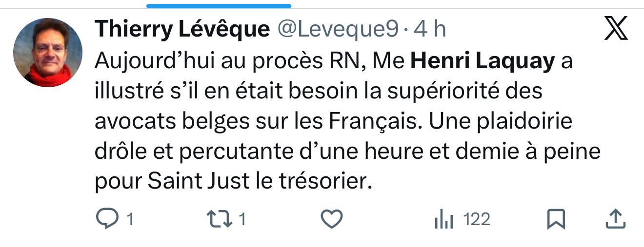Viewport: 644px width, 247px height.
Task: Click the '4 h' timestamp
Action: pyautogui.click(x=430, y=30)
